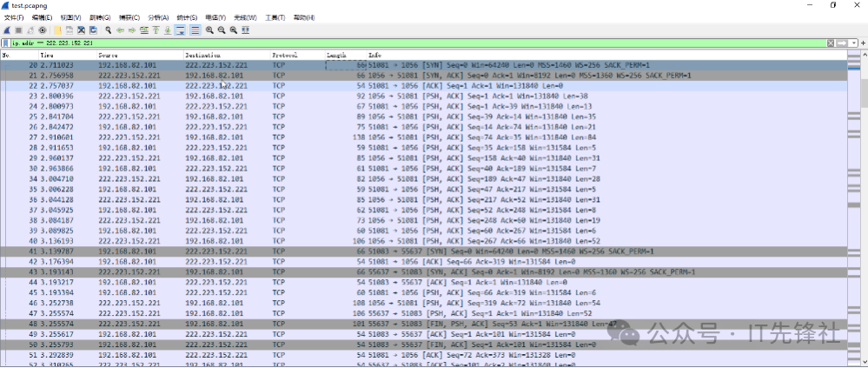
Task: Click the open capture file folder icon
Action: (57, 30)
